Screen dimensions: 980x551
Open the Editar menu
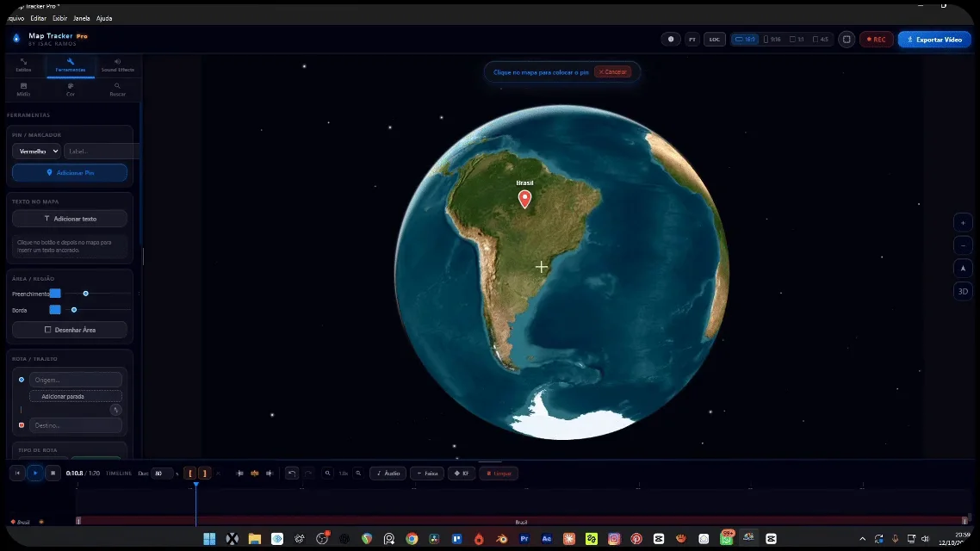click(x=38, y=18)
